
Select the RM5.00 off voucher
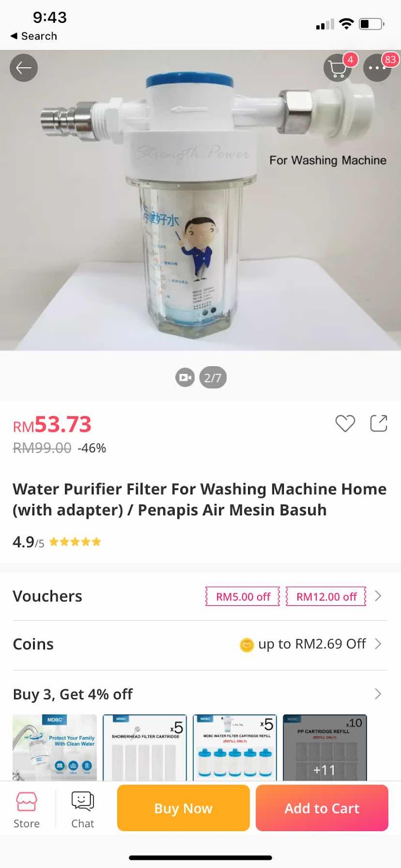click(243, 597)
